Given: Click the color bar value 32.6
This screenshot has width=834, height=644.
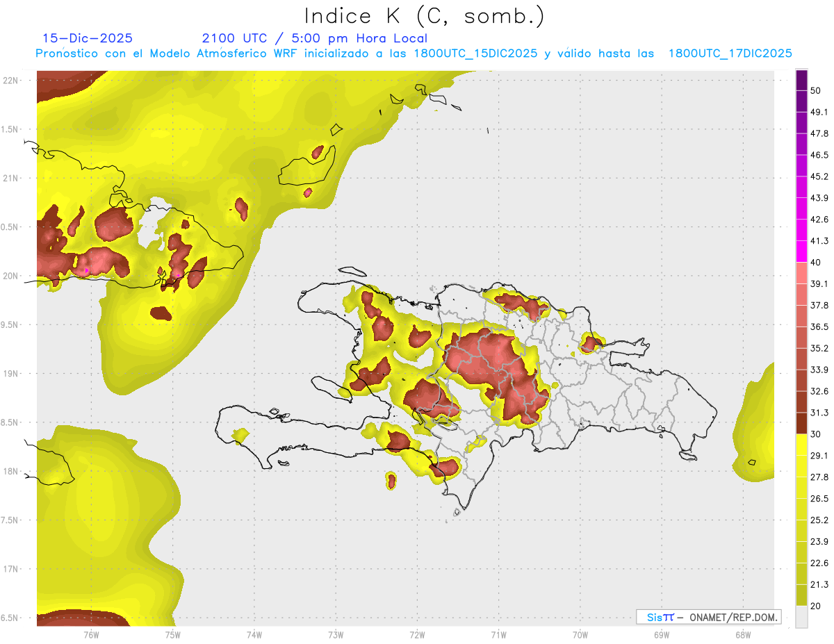Looking at the screenshot, I should point(819,391).
